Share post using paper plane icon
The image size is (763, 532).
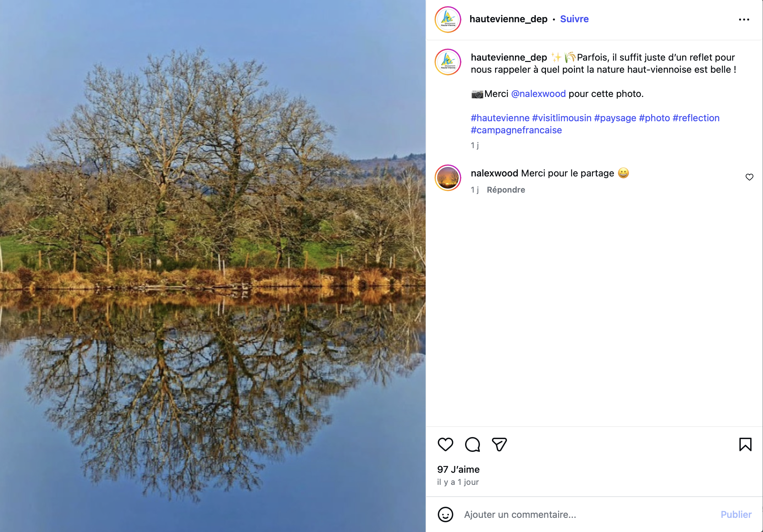tap(499, 444)
